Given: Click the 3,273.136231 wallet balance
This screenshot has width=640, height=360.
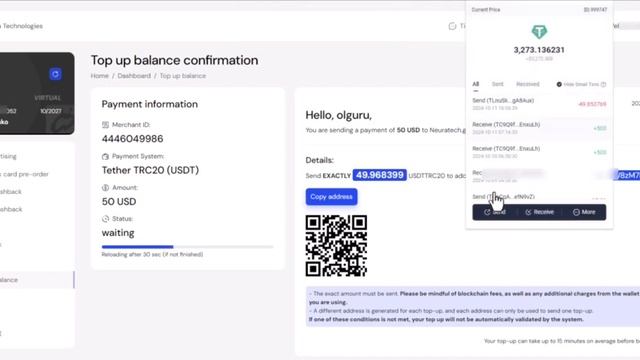Looking at the screenshot, I should point(539,50).
